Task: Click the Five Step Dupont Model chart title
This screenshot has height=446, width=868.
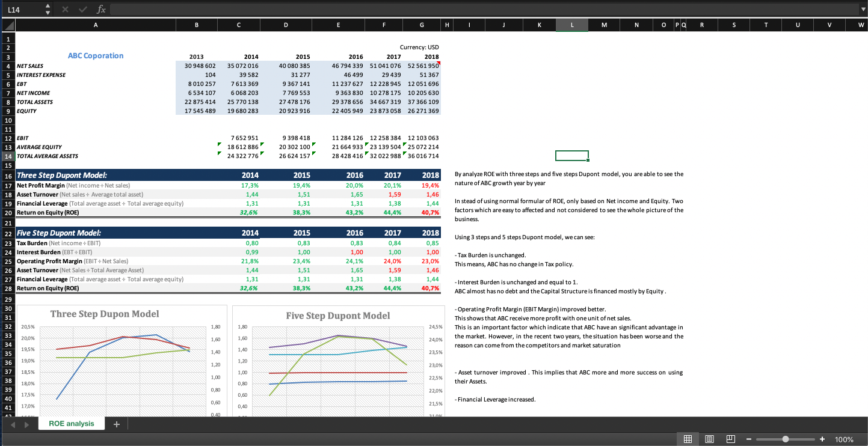Action: coord(338,316)
